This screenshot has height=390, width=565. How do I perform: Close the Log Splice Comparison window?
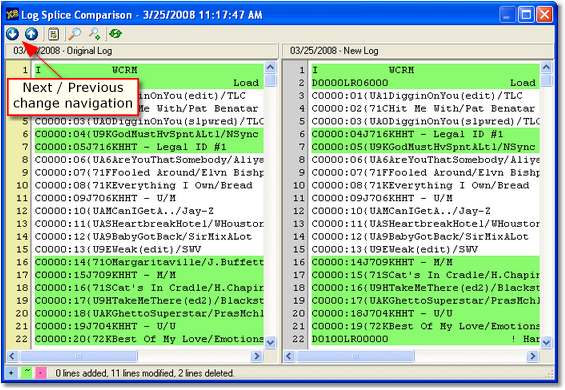click(544, 15)
